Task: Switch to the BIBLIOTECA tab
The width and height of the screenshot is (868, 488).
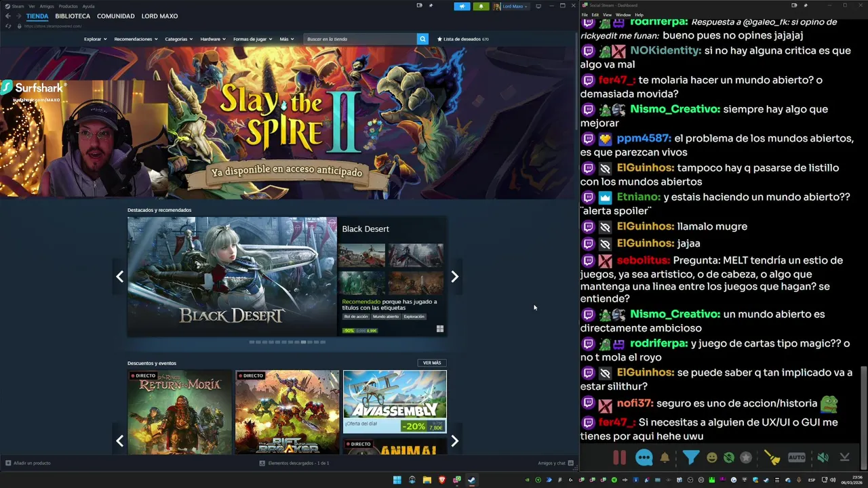Action: pyautogui.click(x=73, y=16)
